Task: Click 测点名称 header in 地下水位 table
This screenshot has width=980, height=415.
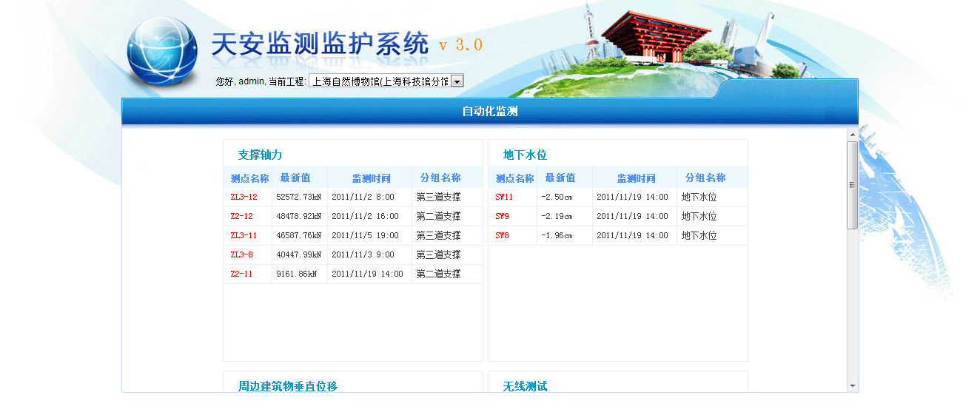Action: (x=514, y=178)
